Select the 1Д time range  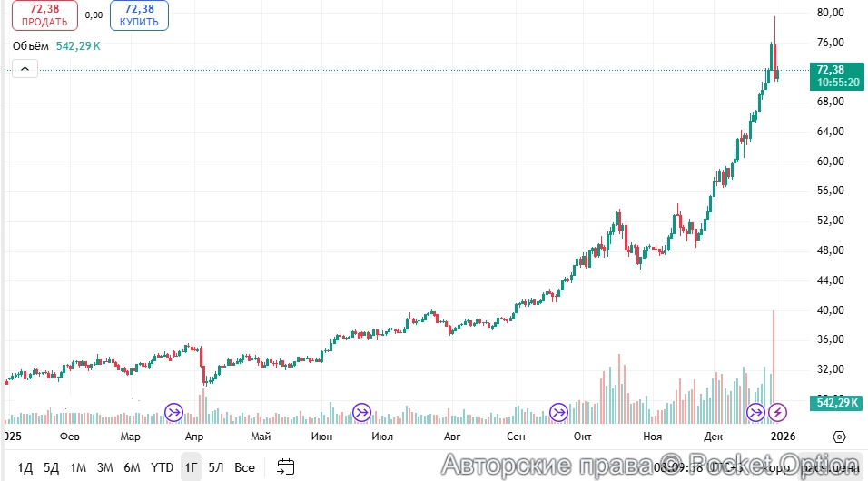click(x=25, y=467)
